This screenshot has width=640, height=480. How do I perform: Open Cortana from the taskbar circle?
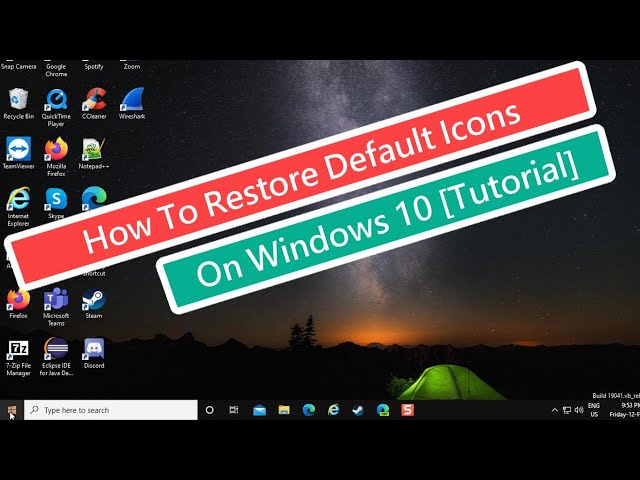coord(209,410)
